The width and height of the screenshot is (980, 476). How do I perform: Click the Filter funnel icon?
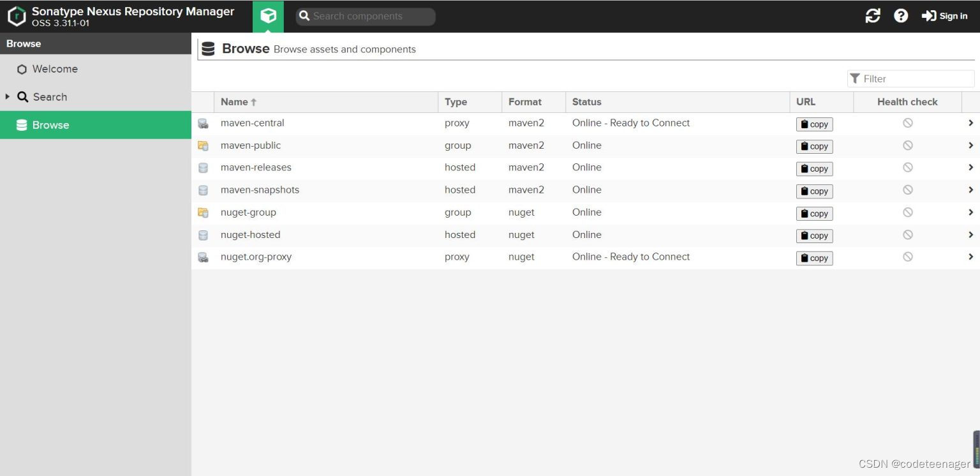click(x=855, y=78)
